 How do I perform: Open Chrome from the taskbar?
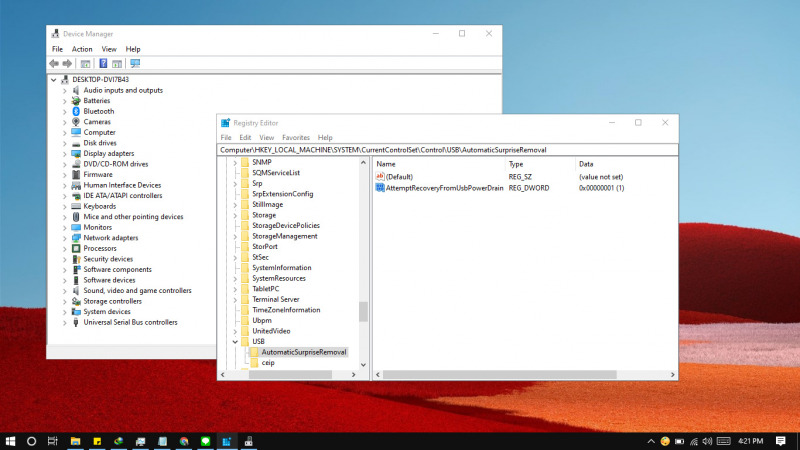(184, 441)
